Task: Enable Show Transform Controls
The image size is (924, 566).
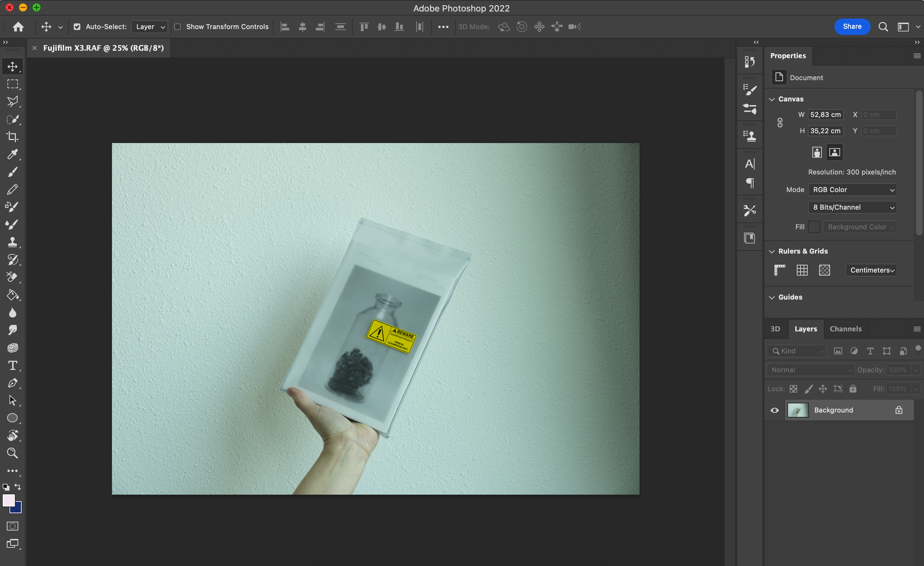Action: (x=178, y=27)
